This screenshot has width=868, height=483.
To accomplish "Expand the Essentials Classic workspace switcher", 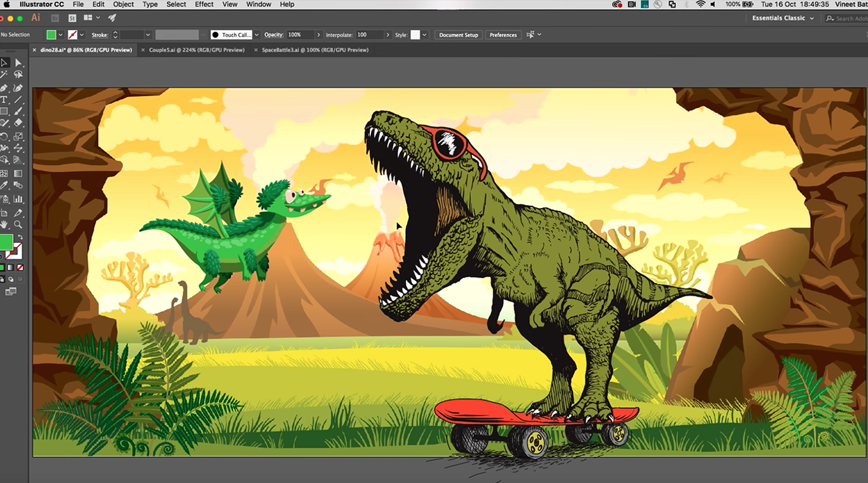I will pos(783,18).
